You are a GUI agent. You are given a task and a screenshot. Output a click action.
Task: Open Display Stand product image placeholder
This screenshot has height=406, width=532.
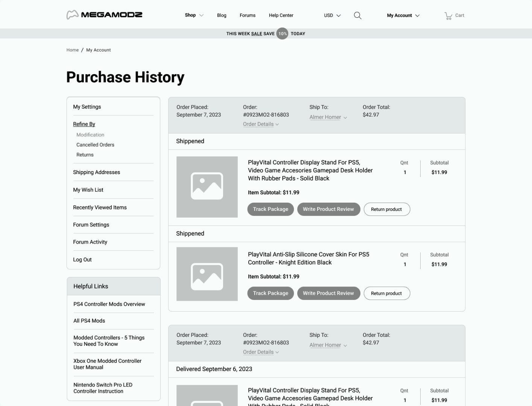pyautogui.click(x=207, y=187)
